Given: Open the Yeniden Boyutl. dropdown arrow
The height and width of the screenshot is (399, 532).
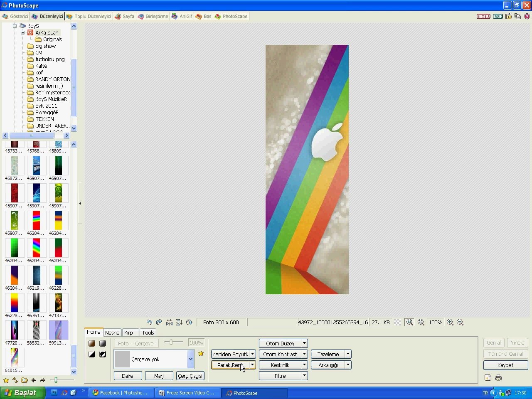Looking at the screenshot, I should click(x=252, y=354).
